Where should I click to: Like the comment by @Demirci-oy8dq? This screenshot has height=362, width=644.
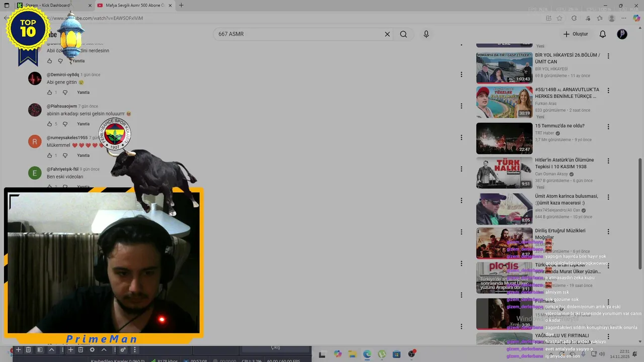tap(49, 93)
